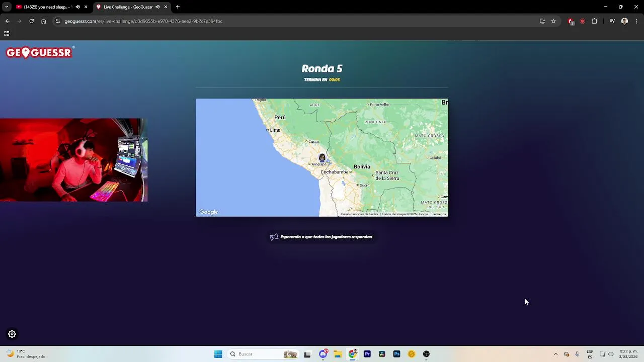644x362 pixels.
Task: Open the install app icon in address bar
Action: [542, 21]
